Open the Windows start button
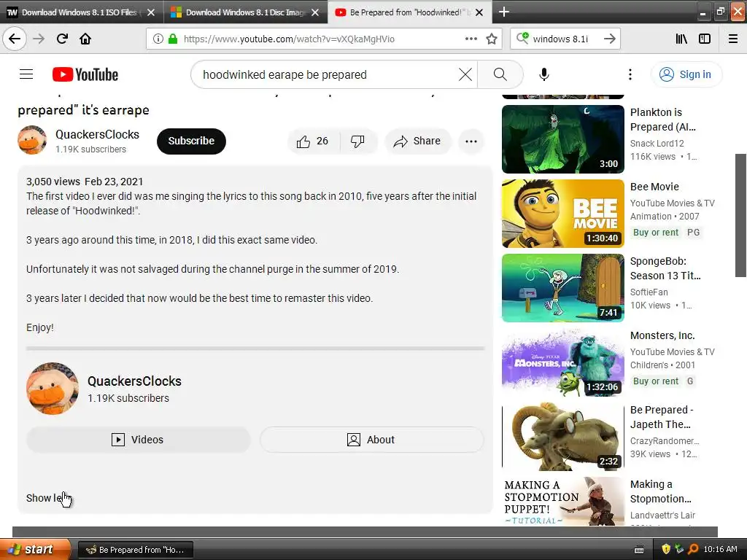The image size is (747, 560). tap(35, 550)
